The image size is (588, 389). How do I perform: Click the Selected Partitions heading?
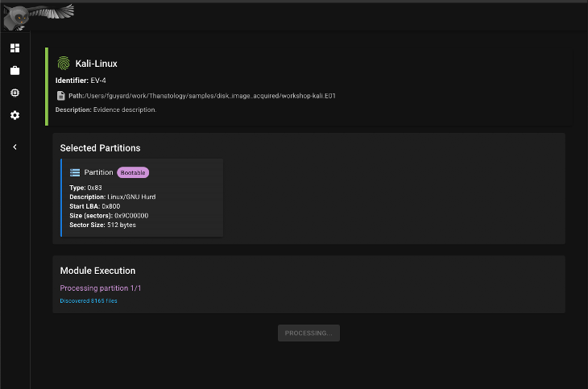100,148
